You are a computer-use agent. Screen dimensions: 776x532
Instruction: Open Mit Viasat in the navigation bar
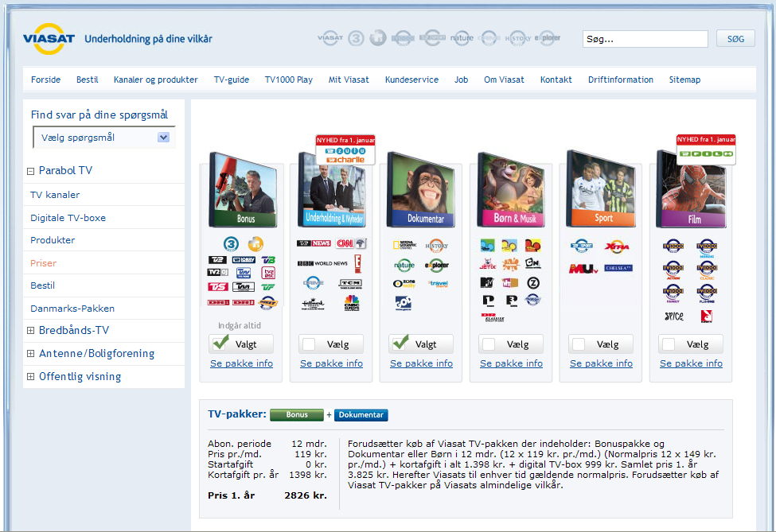click(349, 80)
